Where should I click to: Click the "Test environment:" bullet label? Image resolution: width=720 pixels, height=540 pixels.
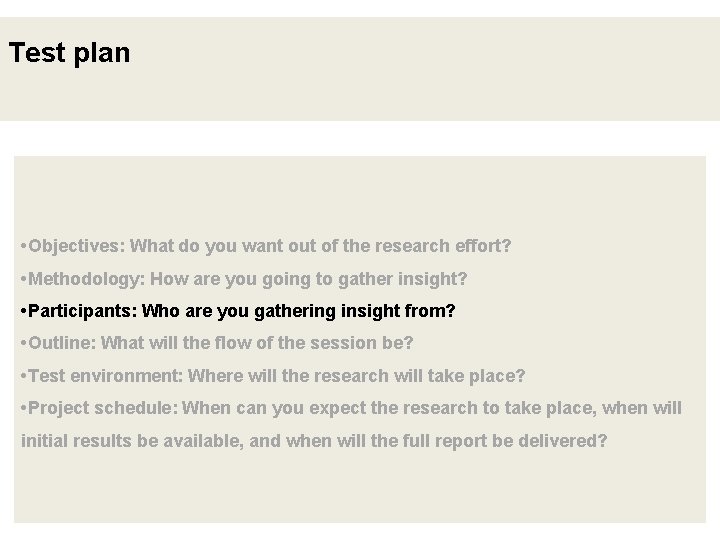105,376
